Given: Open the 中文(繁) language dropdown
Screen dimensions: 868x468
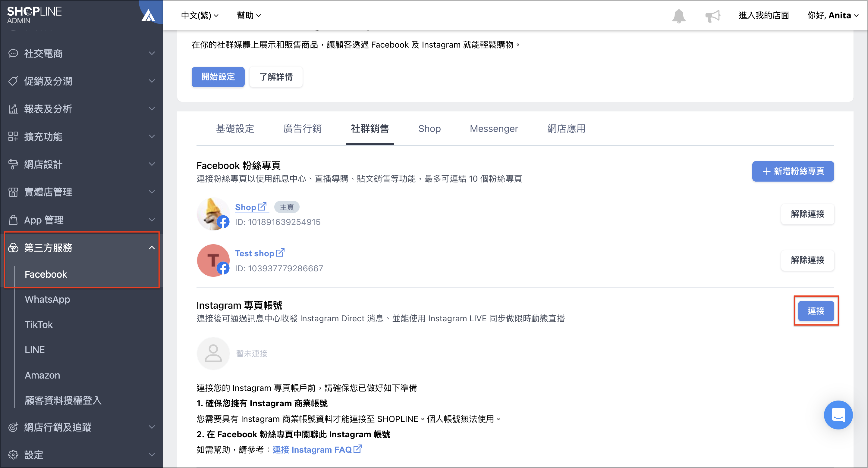Looking at the screenshot, I should coord(200,15).
